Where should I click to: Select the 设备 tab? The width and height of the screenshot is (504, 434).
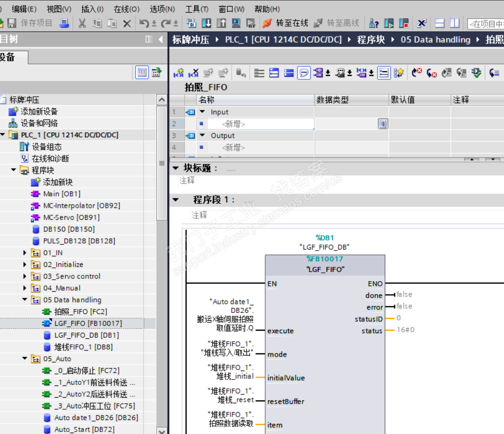(x=13, y=57)
